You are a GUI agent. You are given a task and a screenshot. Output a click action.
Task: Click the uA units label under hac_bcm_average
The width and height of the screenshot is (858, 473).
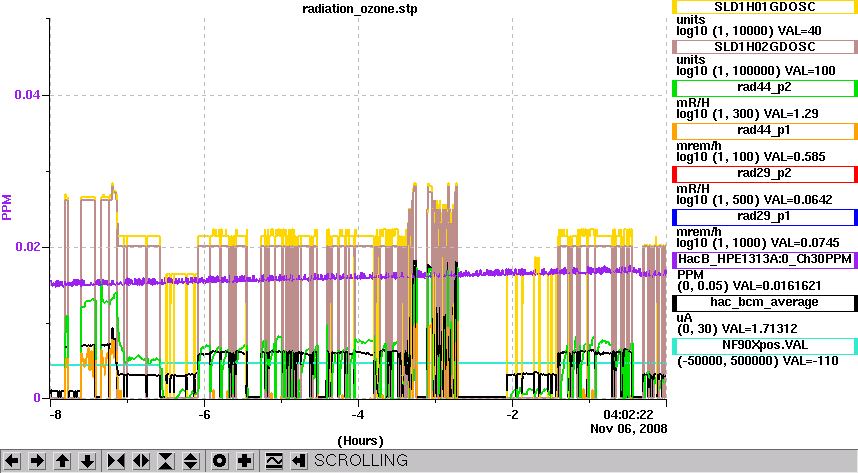[x=684, y=318]
